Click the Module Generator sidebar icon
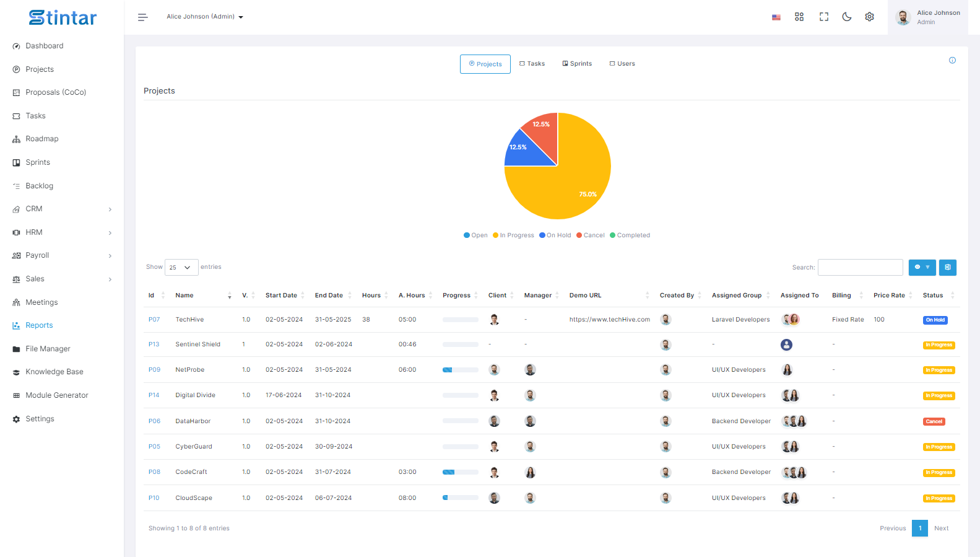Screen dimensions: 980x557 17,395
